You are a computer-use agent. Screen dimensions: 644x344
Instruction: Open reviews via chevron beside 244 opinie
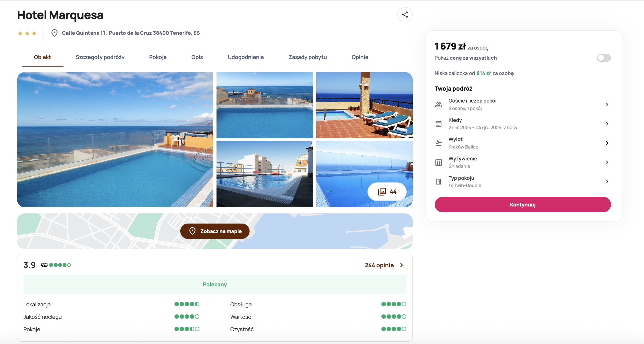coord(401,265)
